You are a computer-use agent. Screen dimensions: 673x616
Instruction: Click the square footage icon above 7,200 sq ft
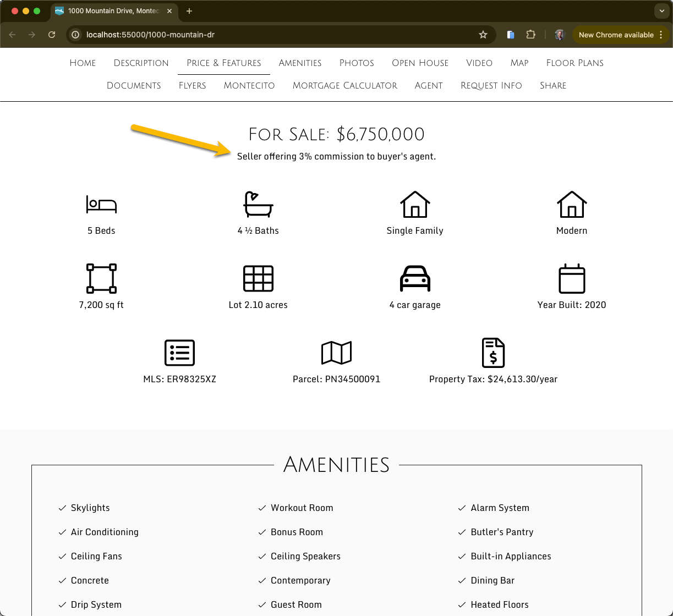coord(101,278)
